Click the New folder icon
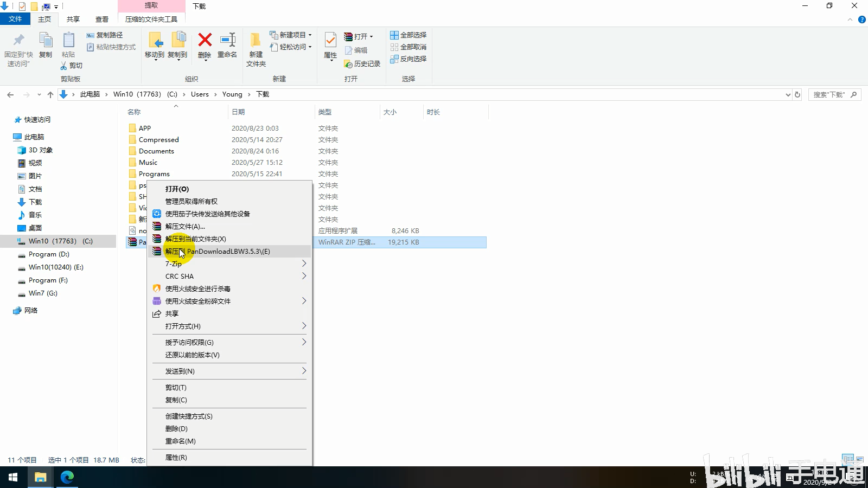Image resolution: width=868 pixels, height=488 pixels. (256, 40)
